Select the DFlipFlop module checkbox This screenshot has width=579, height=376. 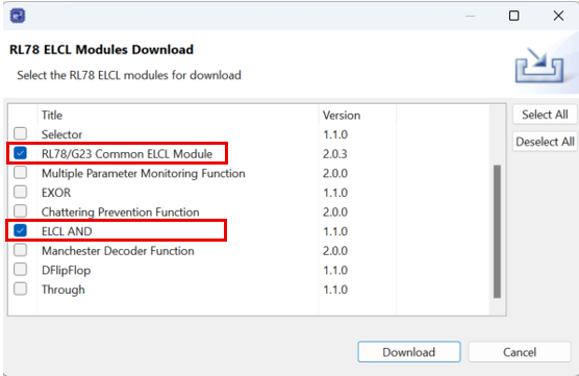(20, 269)
